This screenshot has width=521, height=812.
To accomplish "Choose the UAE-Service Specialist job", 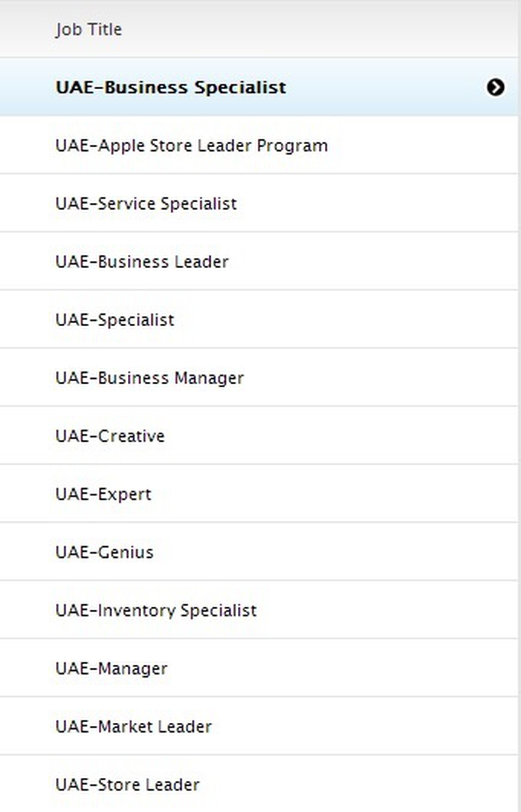I will (146, 204).
